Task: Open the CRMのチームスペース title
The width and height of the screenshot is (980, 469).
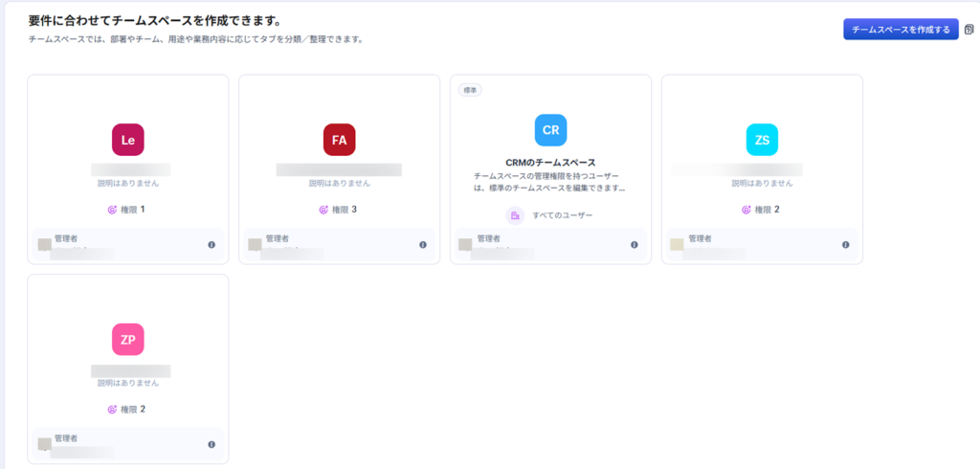Action: 550,163
